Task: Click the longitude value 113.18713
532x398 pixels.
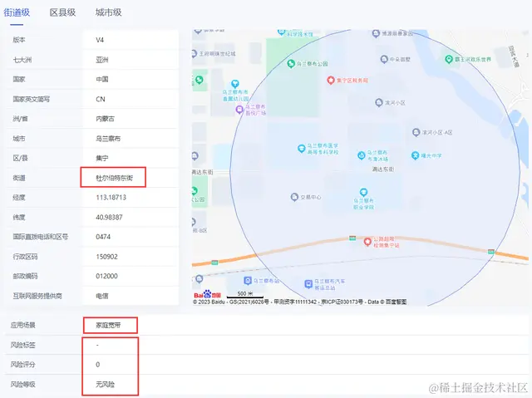Action: tap(111, 197)
